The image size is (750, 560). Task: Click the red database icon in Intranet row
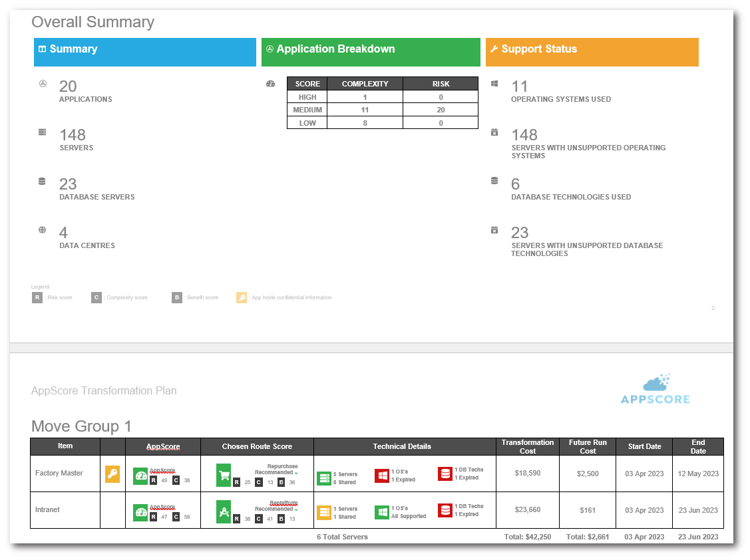point(445,510)
